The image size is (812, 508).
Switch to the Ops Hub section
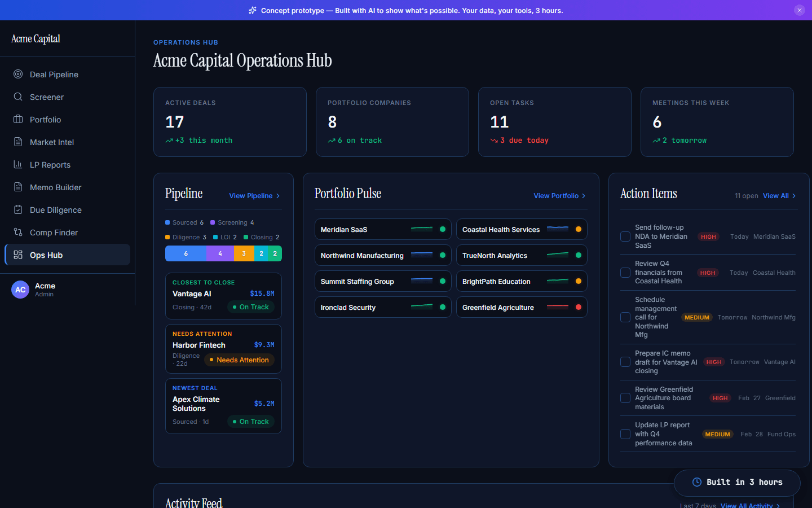67,255
